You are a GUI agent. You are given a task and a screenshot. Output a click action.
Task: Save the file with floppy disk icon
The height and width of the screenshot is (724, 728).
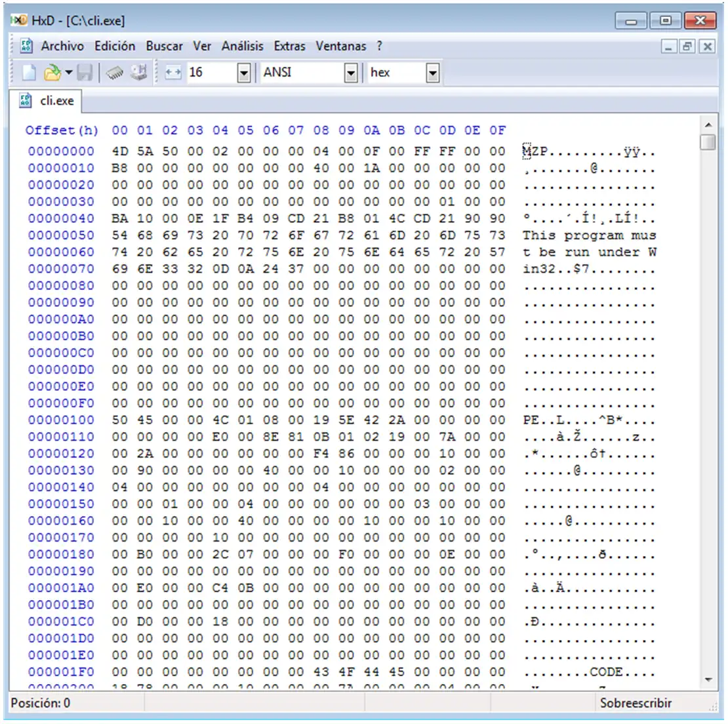point(85,72)
